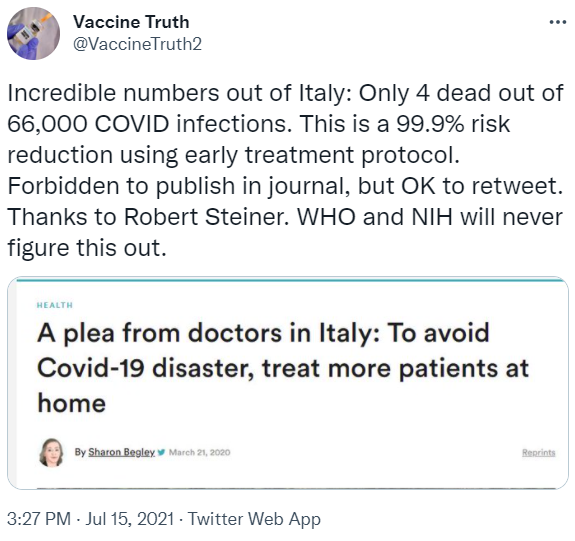
Task: Click the Twitter bird icon beside author
Action: point(161,452)
